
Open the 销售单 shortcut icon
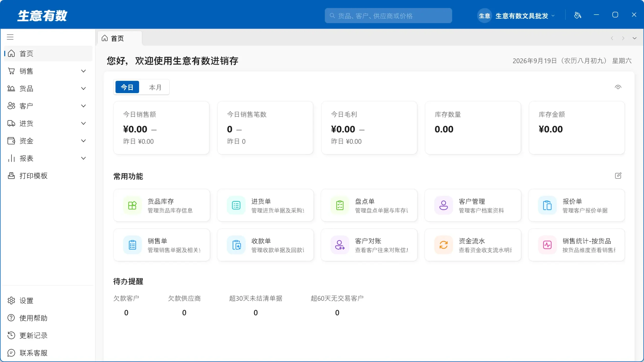(132, 245)
